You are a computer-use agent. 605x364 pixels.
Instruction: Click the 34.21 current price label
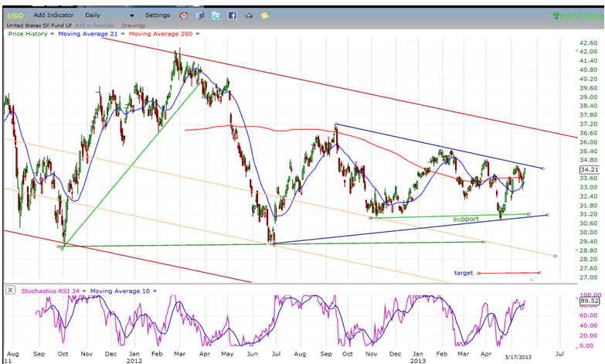[589, 169]
